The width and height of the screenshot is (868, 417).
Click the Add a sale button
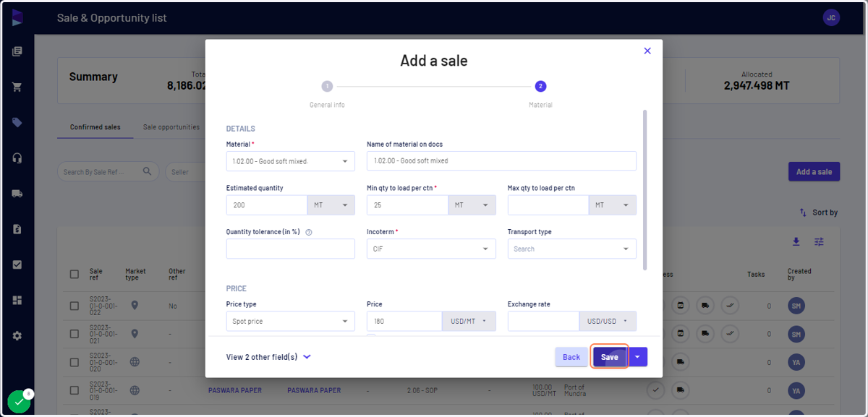click(814, 172)
